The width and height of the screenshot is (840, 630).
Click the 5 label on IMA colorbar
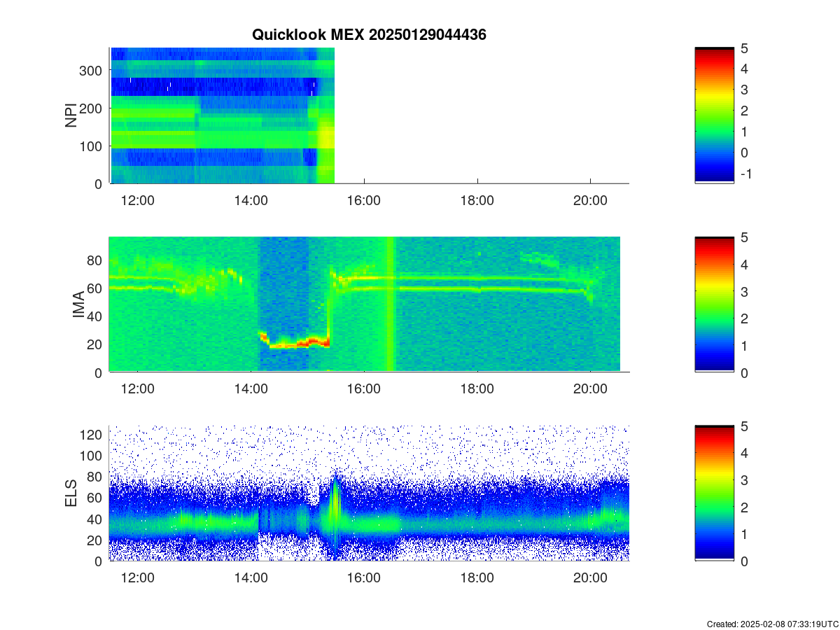[x=745, y=237]
